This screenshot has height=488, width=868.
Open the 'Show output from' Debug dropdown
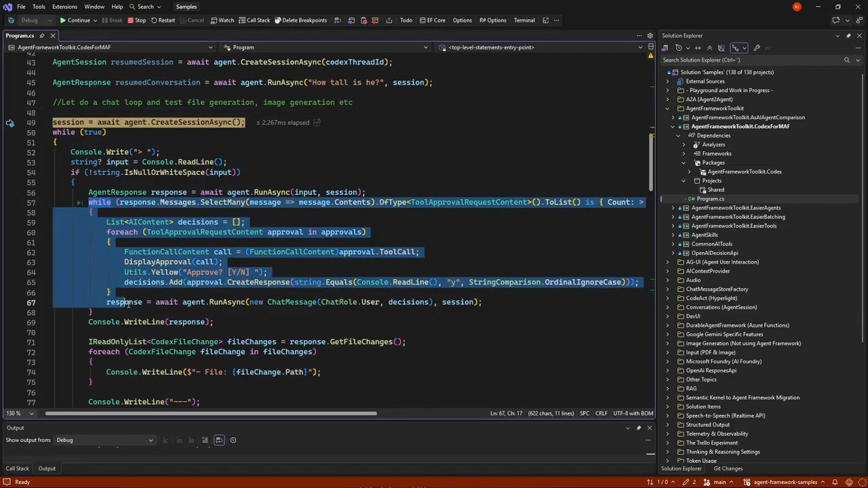(x=104, y=440)
